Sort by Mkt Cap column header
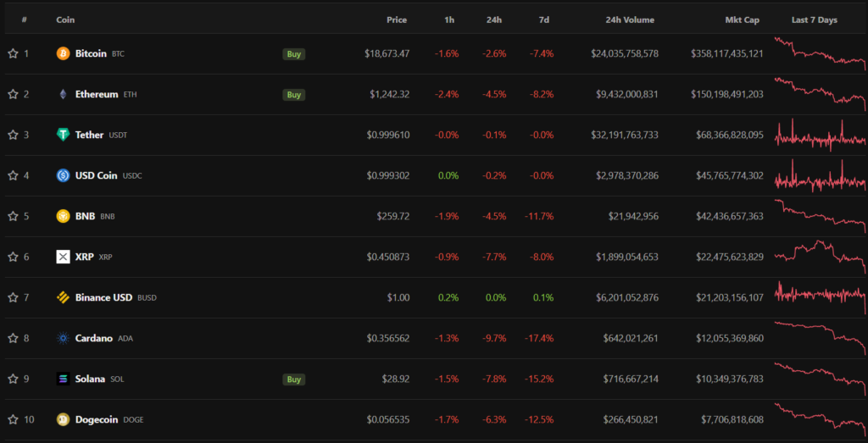This screenshot has width=868, height=443. (743, 19)
